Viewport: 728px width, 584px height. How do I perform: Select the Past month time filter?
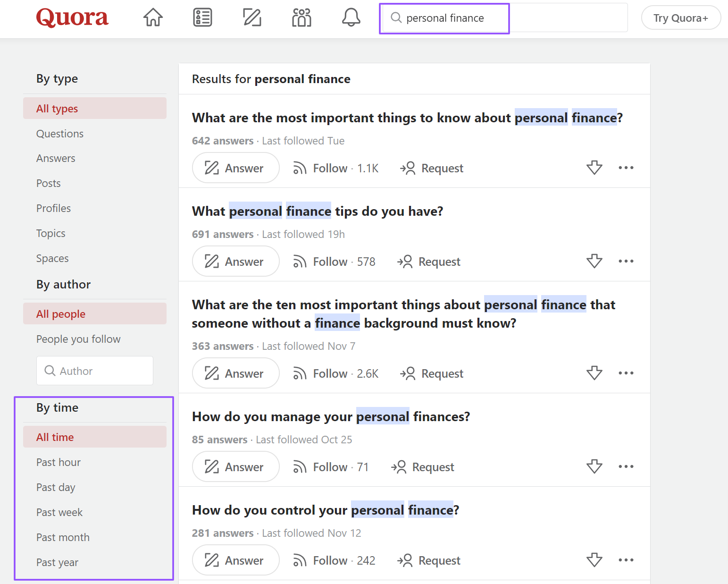63,537
